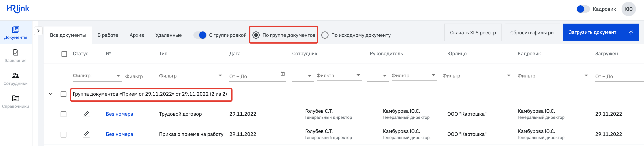
Task: Toggle the С группировкой switch
Action: click(200, 35)
